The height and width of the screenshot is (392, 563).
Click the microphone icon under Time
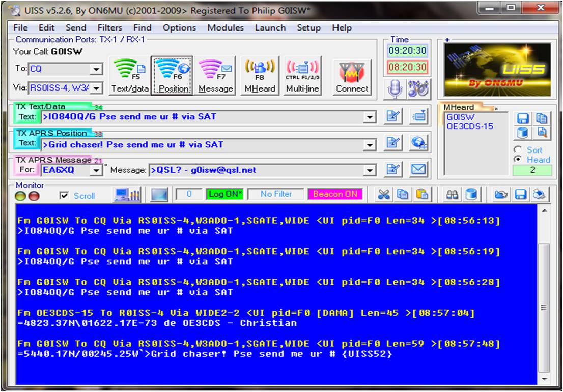(x=395, y=88)
